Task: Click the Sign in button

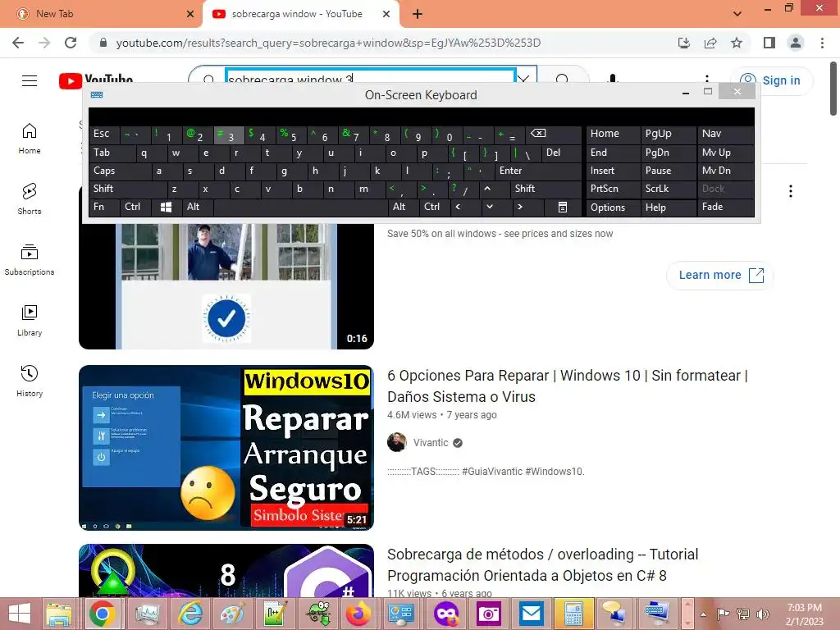Action: 772,81
